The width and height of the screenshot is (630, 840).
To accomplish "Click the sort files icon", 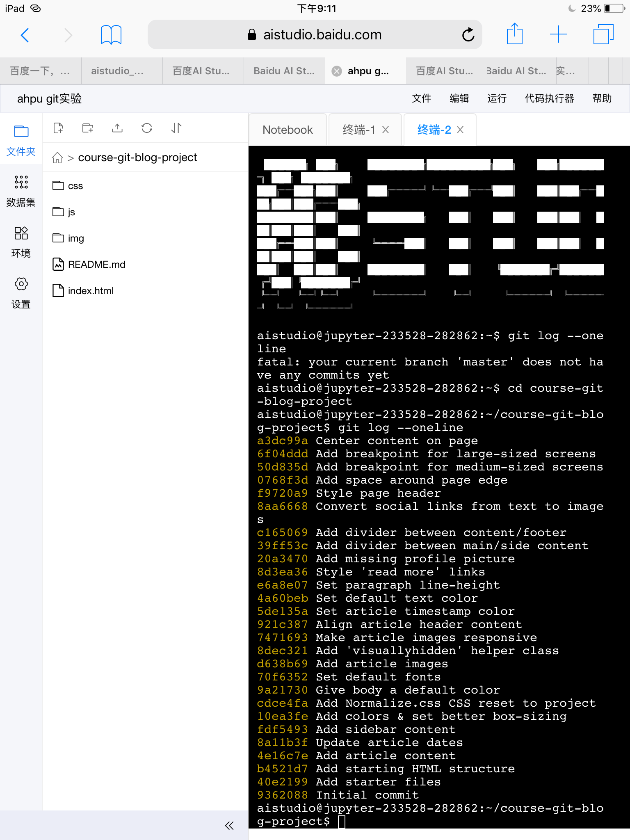I will click(x=176, y=128).
